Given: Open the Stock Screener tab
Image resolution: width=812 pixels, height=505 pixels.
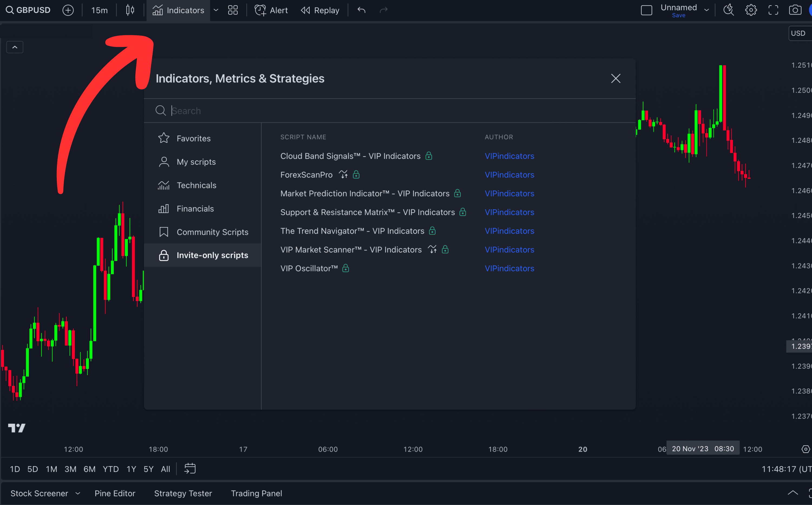Looking at the screenshot, I should click(39, 493).
